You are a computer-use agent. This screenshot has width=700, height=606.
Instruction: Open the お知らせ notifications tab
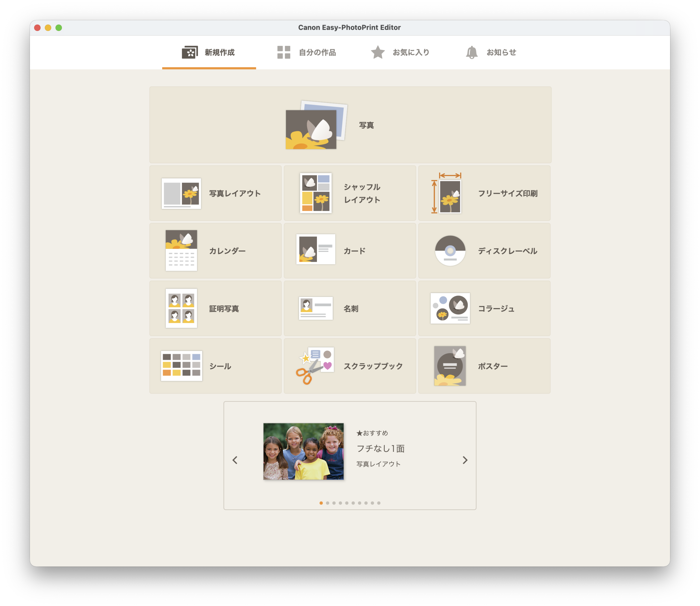(x=491, y=52)
